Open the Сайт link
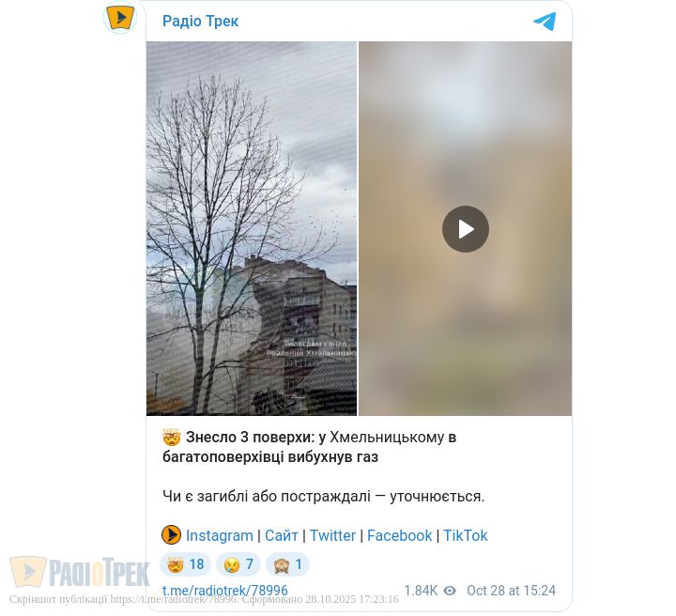 pyautogui.click(x=281, y=535)
